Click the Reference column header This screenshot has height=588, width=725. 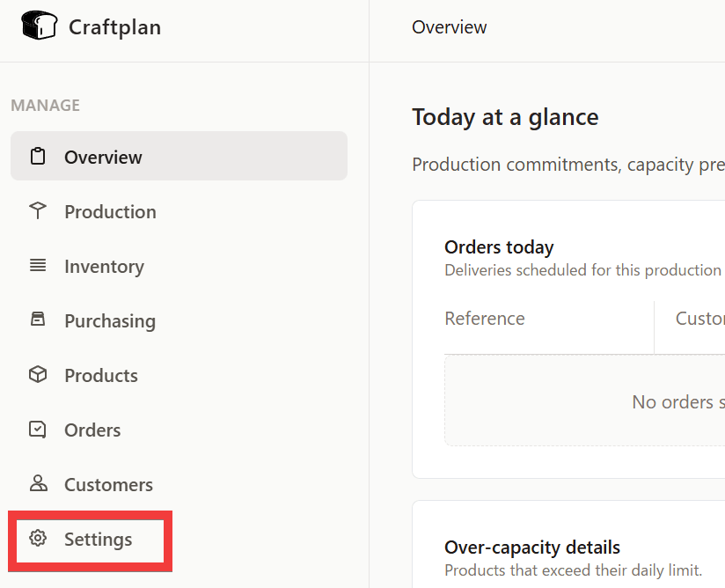click(485, 319)
